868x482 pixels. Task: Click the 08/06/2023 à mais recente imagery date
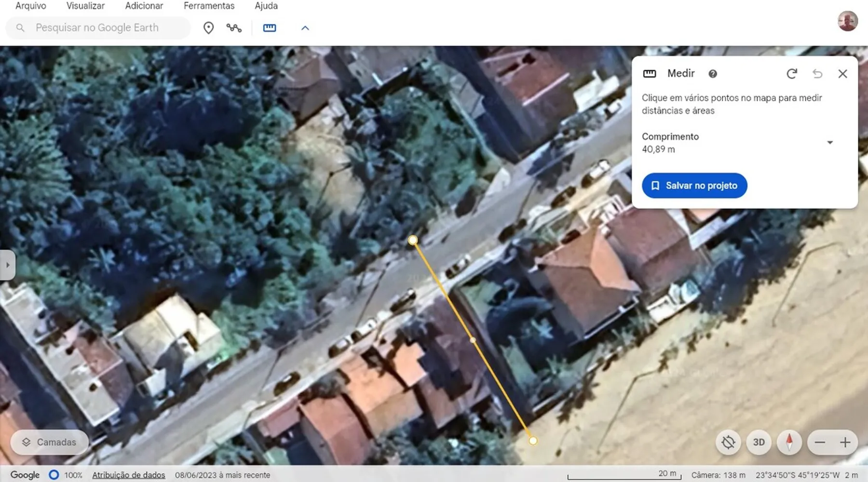[x=222, y=475]
